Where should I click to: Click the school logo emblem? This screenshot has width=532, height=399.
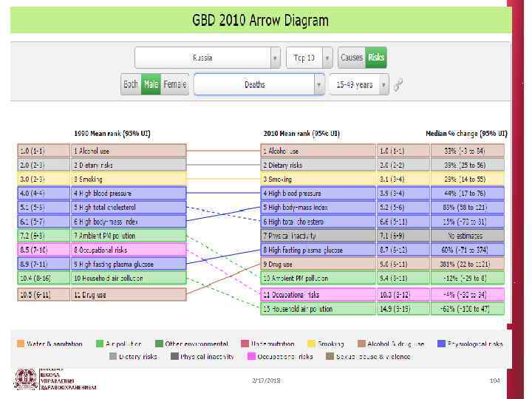coord(25,379)
